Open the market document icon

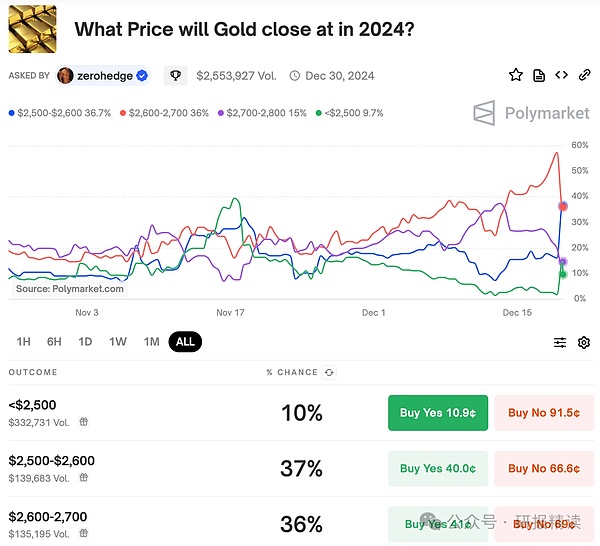coord(539,75)
